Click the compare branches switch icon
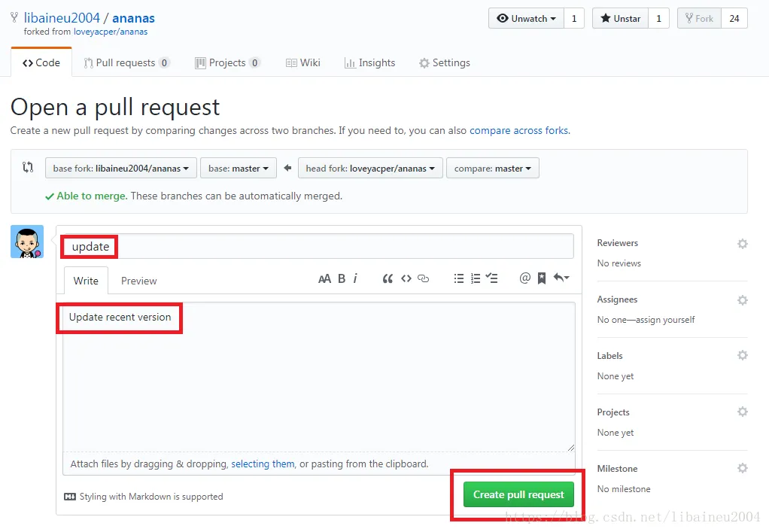 click(28, 167)
